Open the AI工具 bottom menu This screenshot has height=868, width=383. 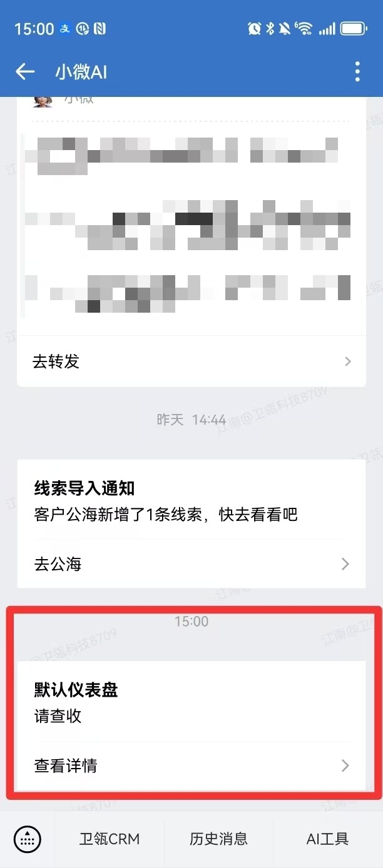point(328,839)
